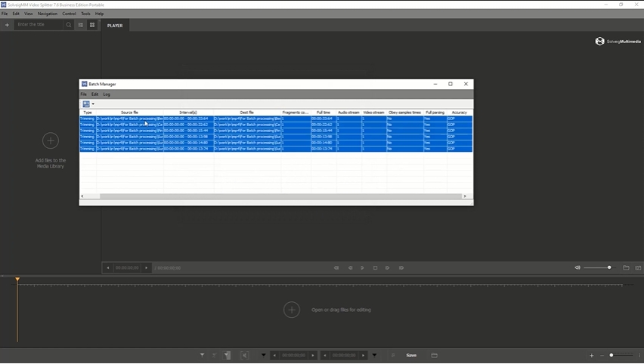644x364 pixels.
Task: Click the audio silence icon in bottom toolbar
Action: [x=244, y=356]
